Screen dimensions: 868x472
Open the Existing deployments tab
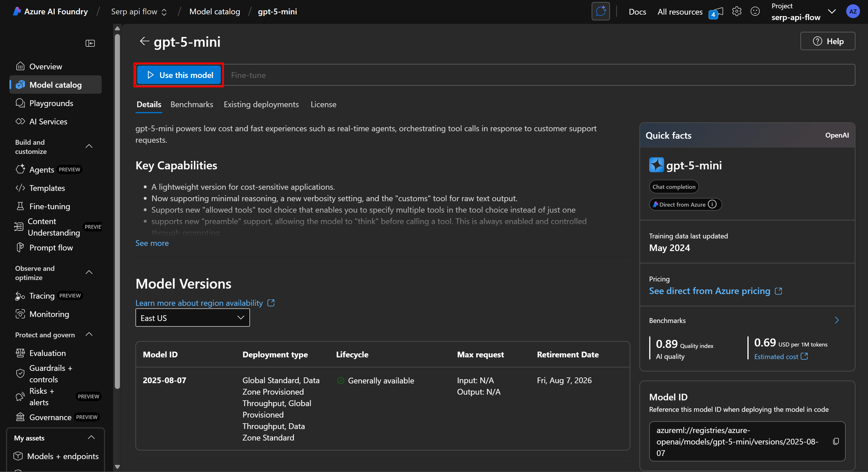[x=261, y=105]
